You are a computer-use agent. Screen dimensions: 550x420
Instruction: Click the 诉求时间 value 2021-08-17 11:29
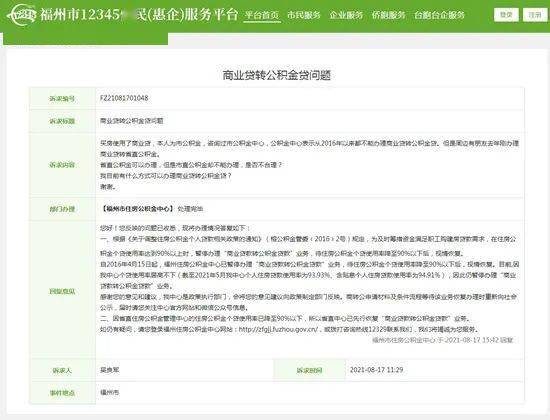click(376, 370)
